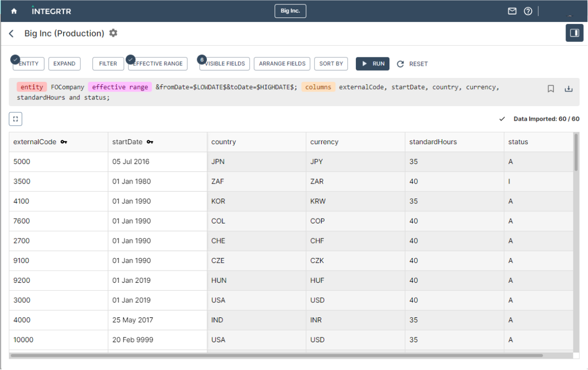Click key icon next to externalCode

64,142
